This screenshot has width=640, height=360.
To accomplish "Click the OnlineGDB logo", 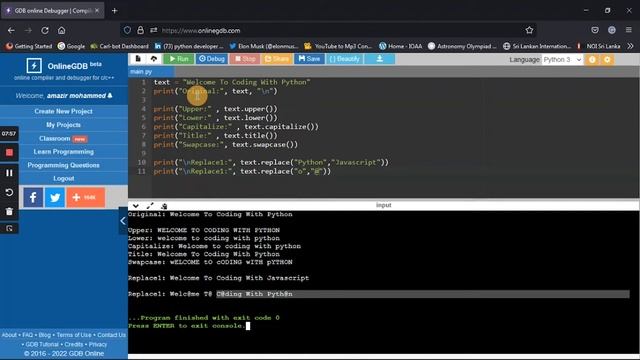I will 34,65.
